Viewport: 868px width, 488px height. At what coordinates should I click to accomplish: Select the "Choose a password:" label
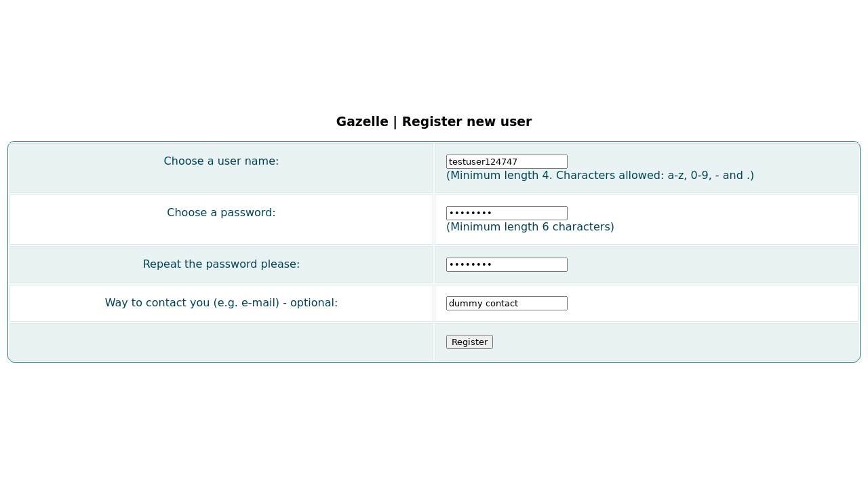click(x=221, y=213)
